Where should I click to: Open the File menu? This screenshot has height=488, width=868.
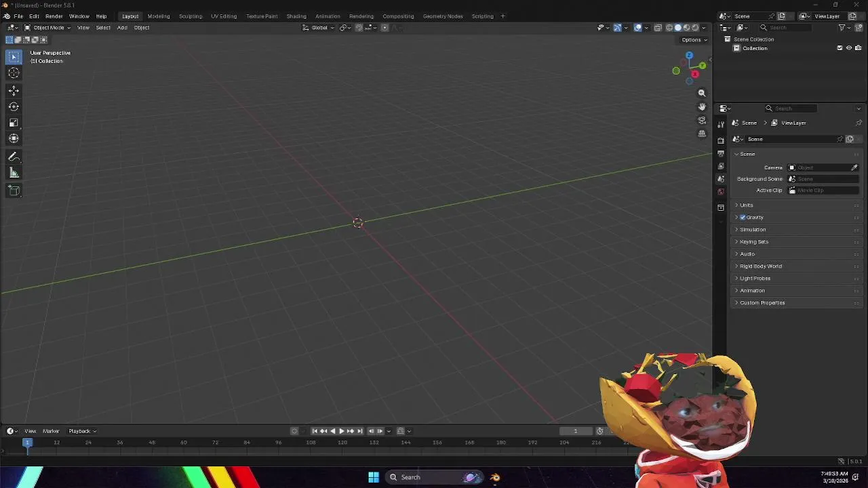coord(18,16)
